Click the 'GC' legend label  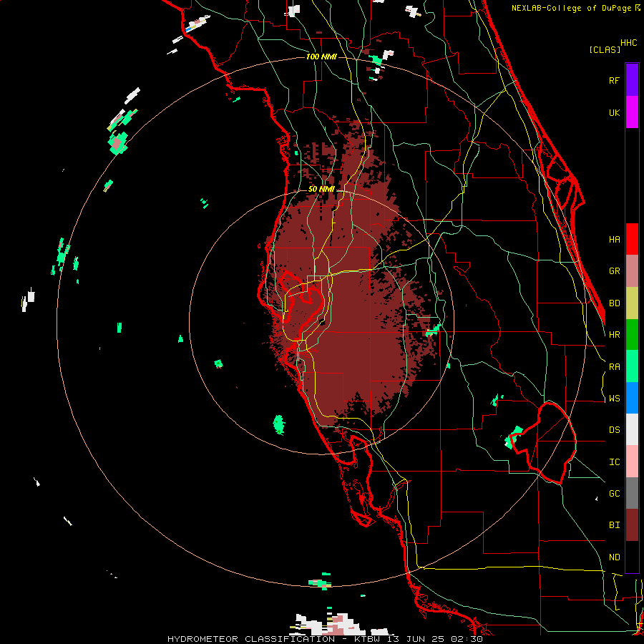click(615, 494)
